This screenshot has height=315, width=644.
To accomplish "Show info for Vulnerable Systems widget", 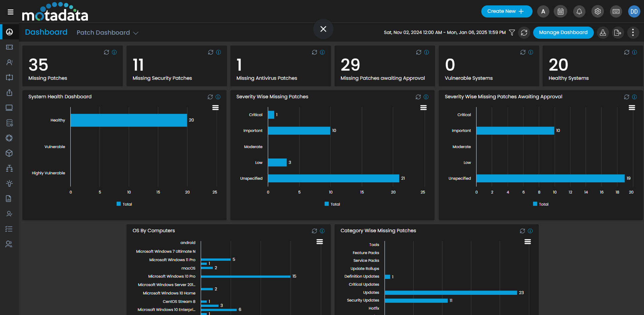I will coord(531,52).
